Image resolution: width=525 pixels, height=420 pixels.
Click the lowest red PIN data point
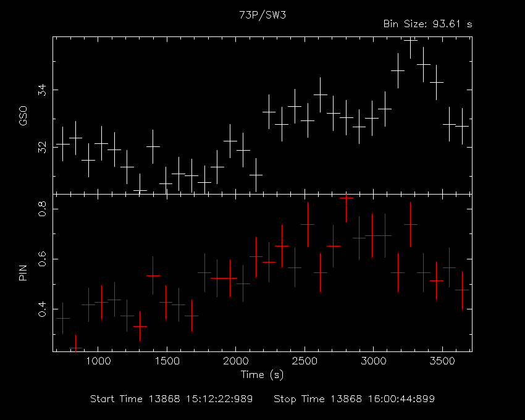76,348
